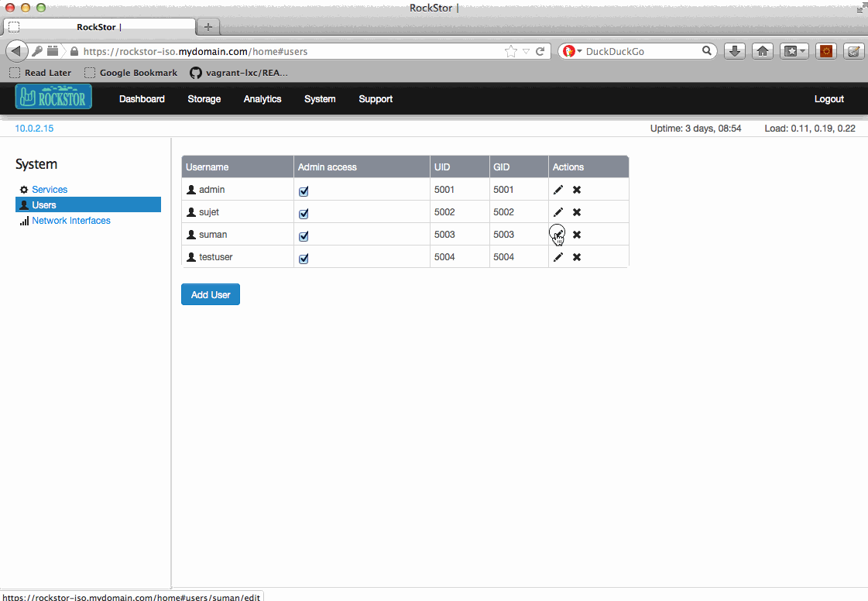The image size is (868, 601).
Task: Click the lock icon in URL bar
Action: (x=74, y=52)
